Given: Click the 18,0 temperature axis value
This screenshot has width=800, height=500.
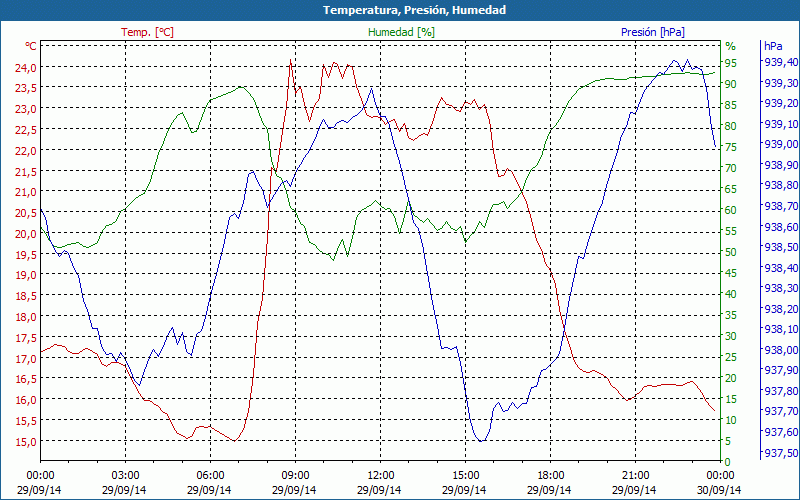Looking at the screenshot, I should pyautogui.click(x=26, y=317).
